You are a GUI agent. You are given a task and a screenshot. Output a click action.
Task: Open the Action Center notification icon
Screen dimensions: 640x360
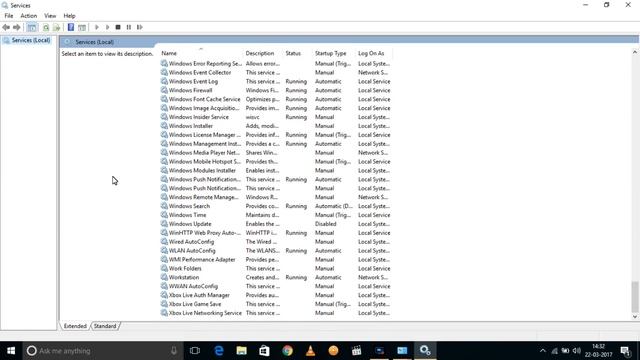625,351
